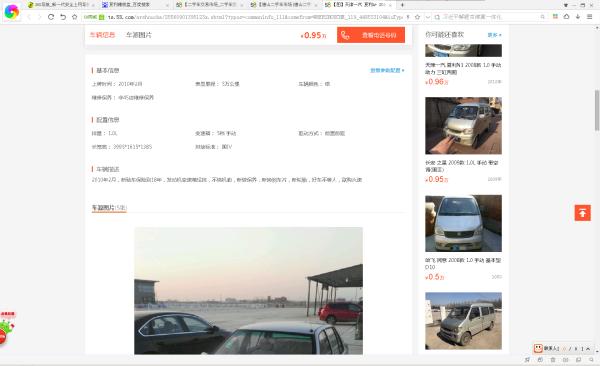Click 更多 link beside 你可能还喜欢
This screenshot has width=600, height=366.
(494, 35)
